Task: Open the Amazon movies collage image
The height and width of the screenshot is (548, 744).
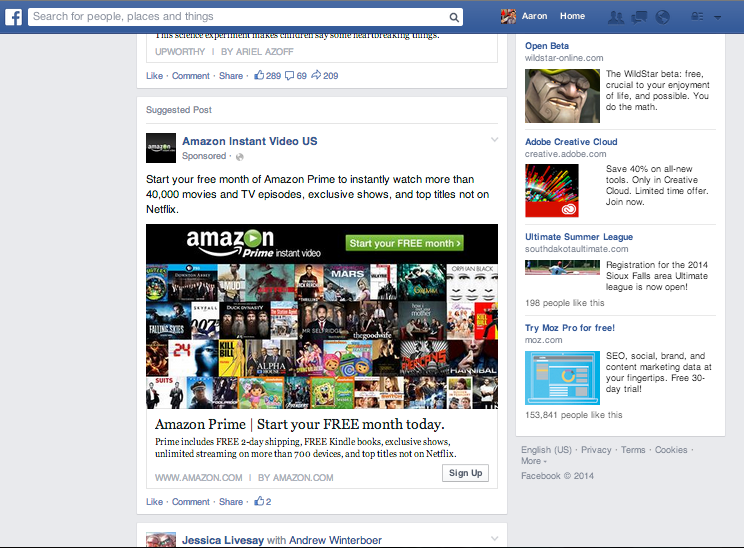Action: click(x=322, y=336)
